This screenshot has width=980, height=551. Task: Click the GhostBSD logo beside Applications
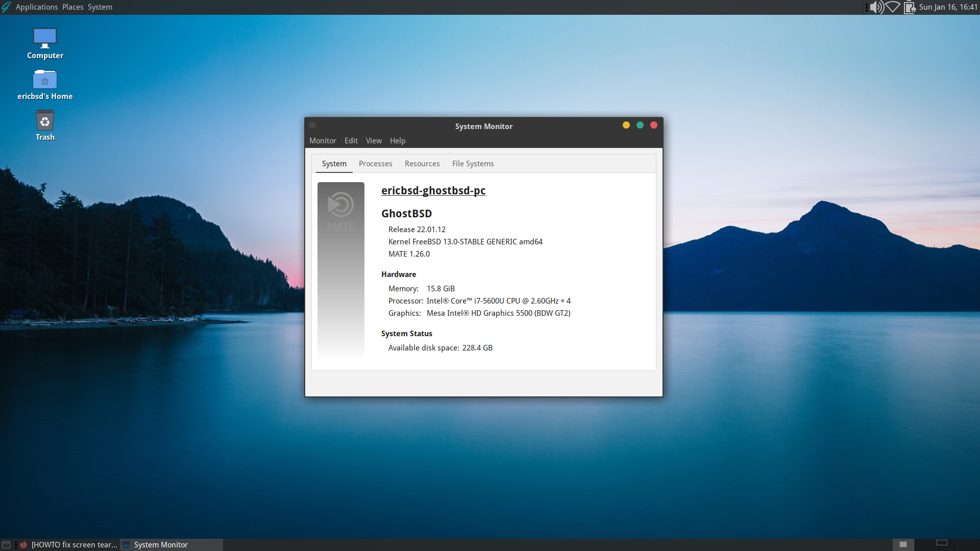point(6,7)
